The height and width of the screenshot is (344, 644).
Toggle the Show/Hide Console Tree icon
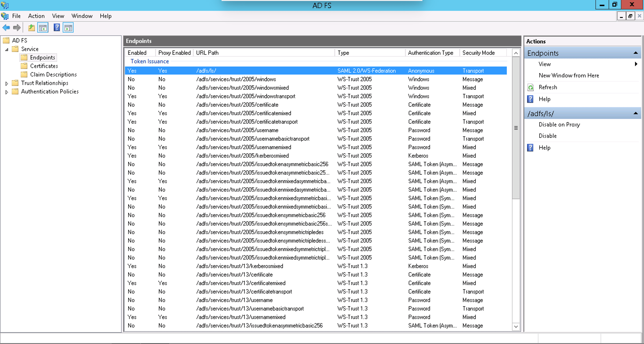click(x=43, y=28)
